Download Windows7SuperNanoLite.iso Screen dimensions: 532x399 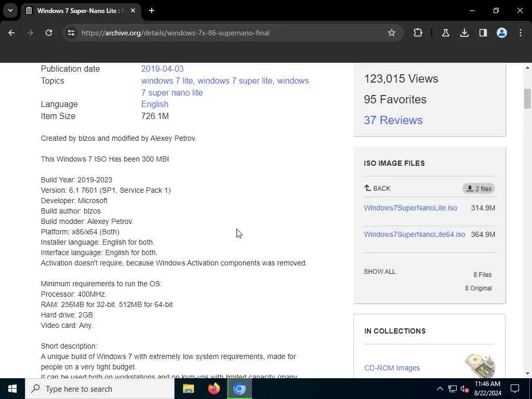click(410, 208)
